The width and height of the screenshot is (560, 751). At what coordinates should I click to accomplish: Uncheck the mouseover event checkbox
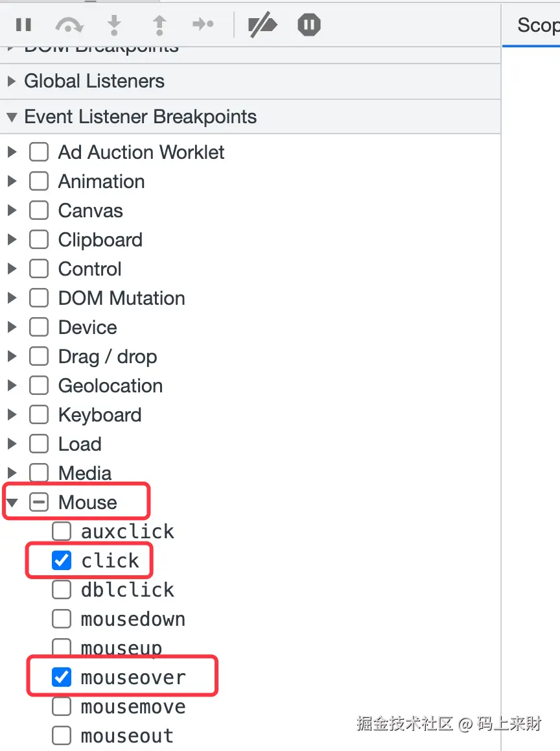click(x=62, y=678)
